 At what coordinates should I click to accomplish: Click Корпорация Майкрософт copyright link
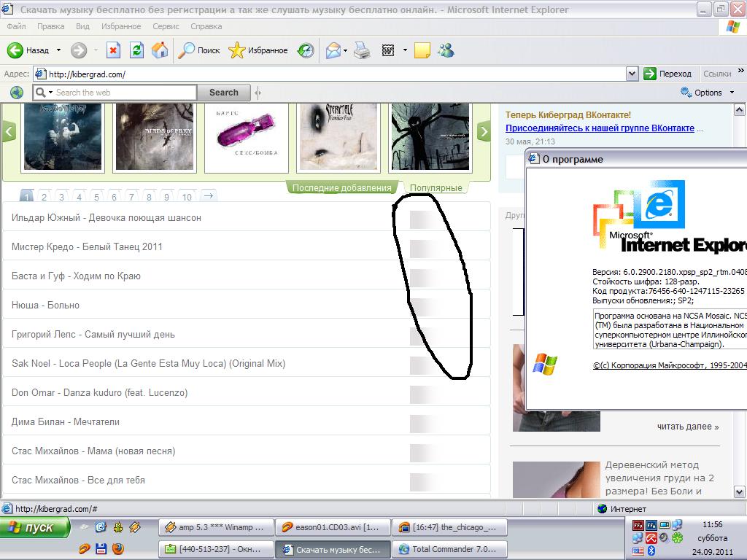(670, 365)
